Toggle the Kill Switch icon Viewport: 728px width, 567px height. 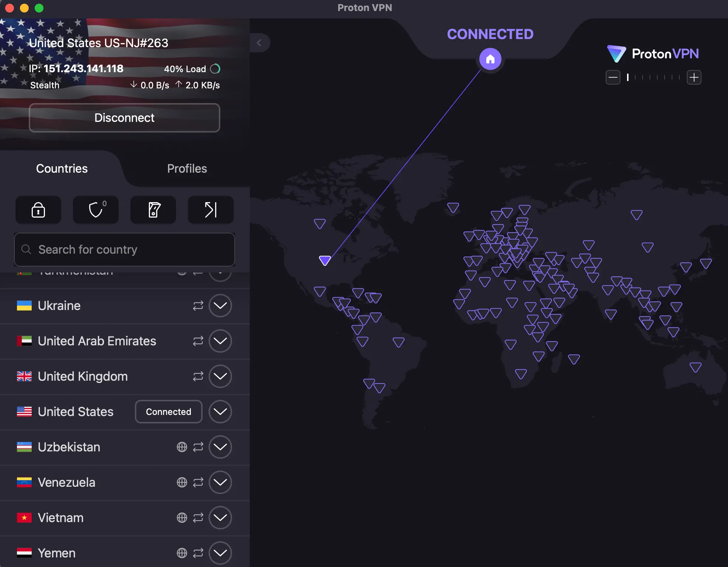tap(153, 210)
